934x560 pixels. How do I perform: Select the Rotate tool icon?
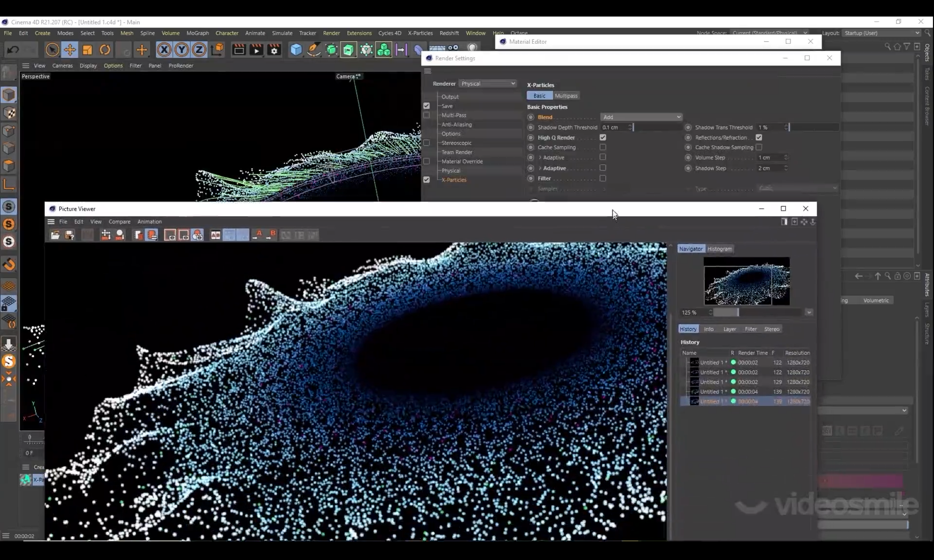(x=105, y=50)
